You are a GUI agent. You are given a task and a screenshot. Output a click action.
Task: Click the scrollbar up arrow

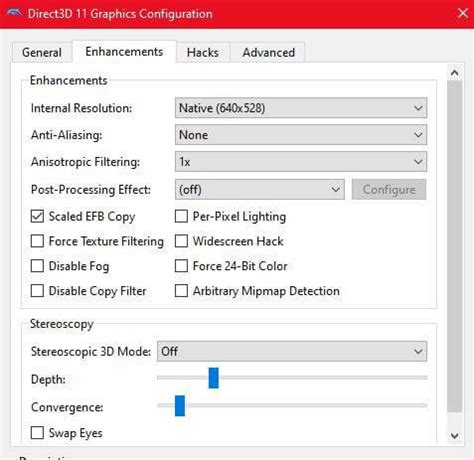click(x=455, y=73)
